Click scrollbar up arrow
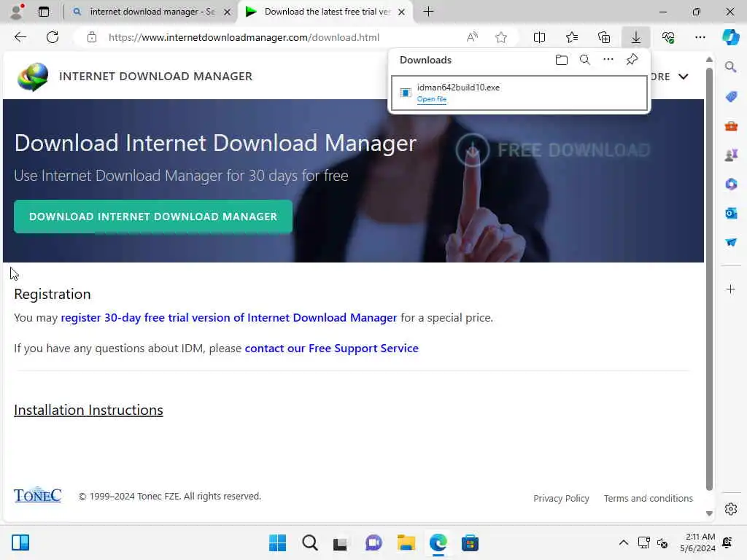This screenshot has width=747, height=560. tap(709, 60)
